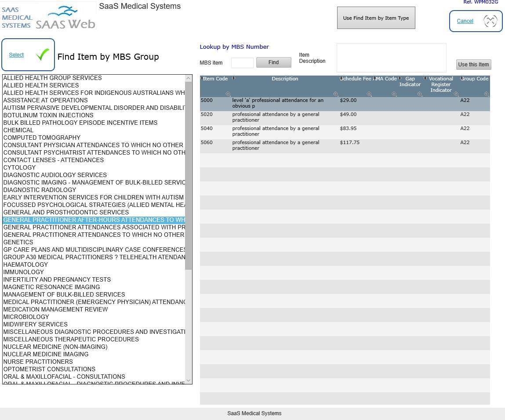Select MAGNETIC RESONANCE IMAGING
505x420 pixels.
pos(94,287)
